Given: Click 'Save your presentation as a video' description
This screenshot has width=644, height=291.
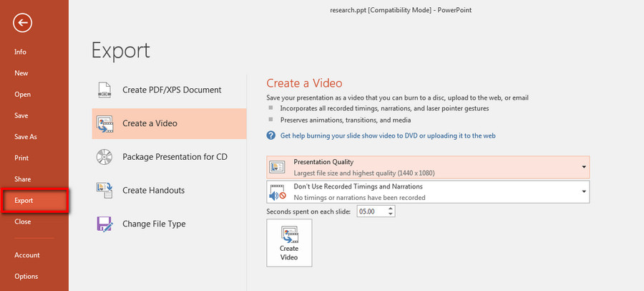Looking at the screenshot, I should tap(398, 98).
